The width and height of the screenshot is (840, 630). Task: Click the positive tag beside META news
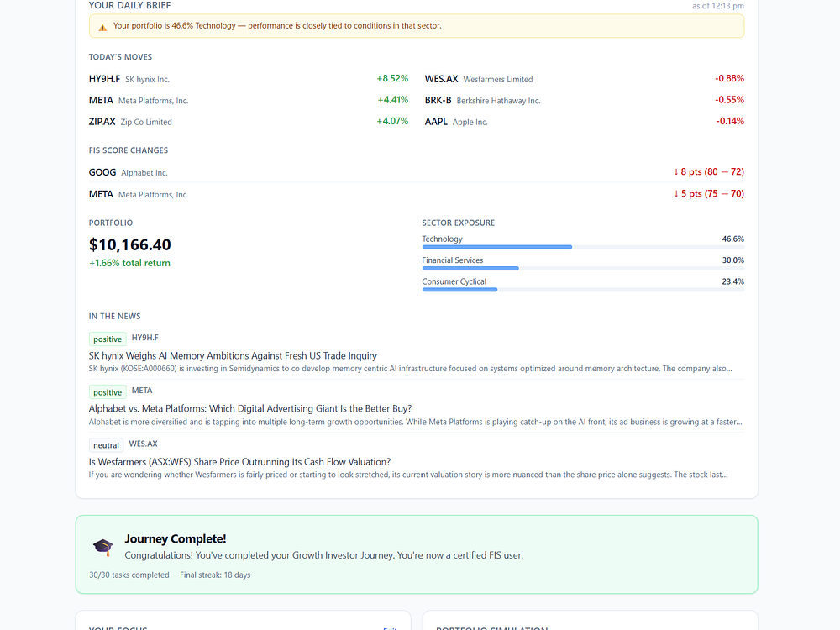[108, 392]
